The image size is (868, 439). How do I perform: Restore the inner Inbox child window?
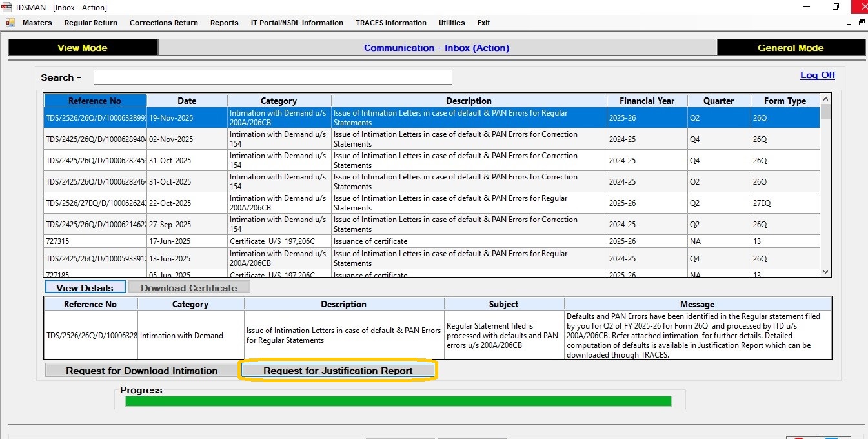pyautogui.click(x=862, y=23)
